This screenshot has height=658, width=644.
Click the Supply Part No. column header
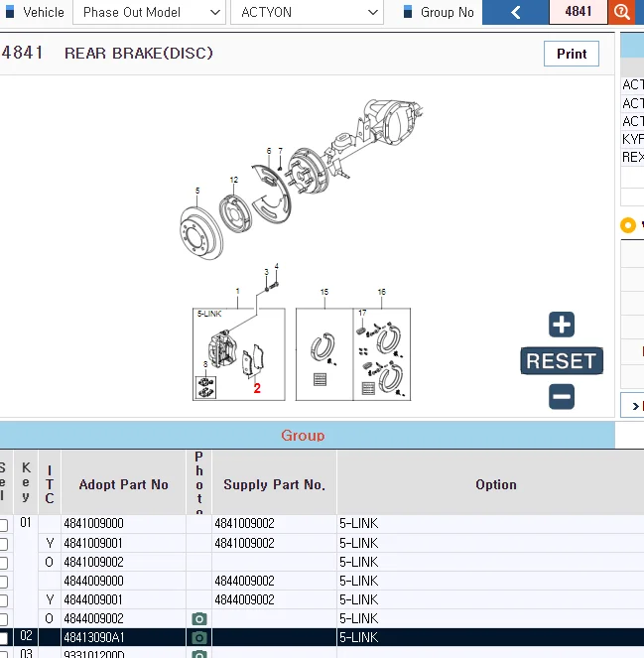[x=274, y=484]
